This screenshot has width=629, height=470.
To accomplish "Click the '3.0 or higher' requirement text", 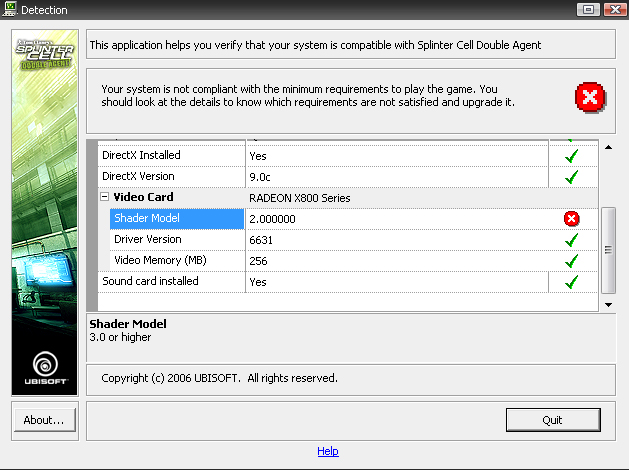I will click(120, 337).
